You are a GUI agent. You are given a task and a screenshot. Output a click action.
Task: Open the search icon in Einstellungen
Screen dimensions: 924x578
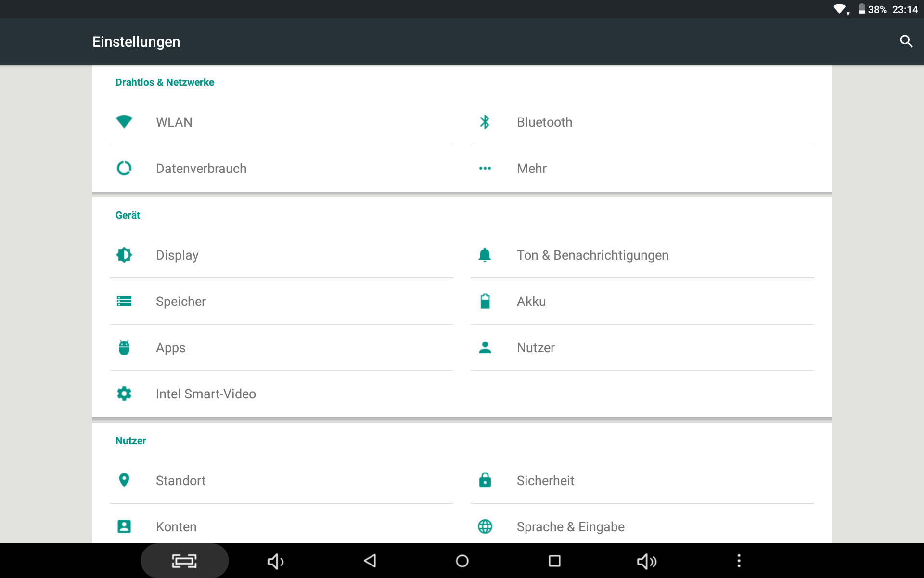(x=906, y=41)
